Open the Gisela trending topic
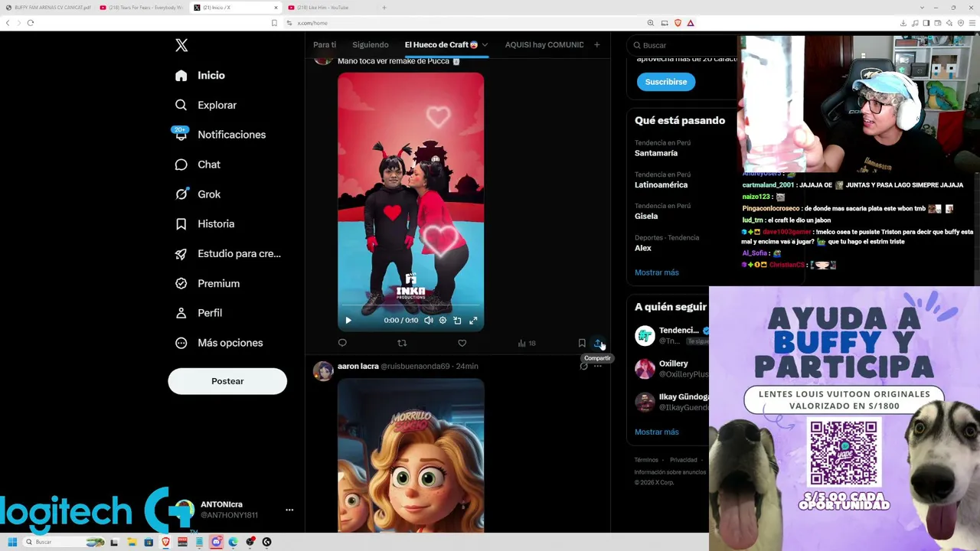Image resolution: width=980 pixels, height=551 pixels. click(646, 216)
